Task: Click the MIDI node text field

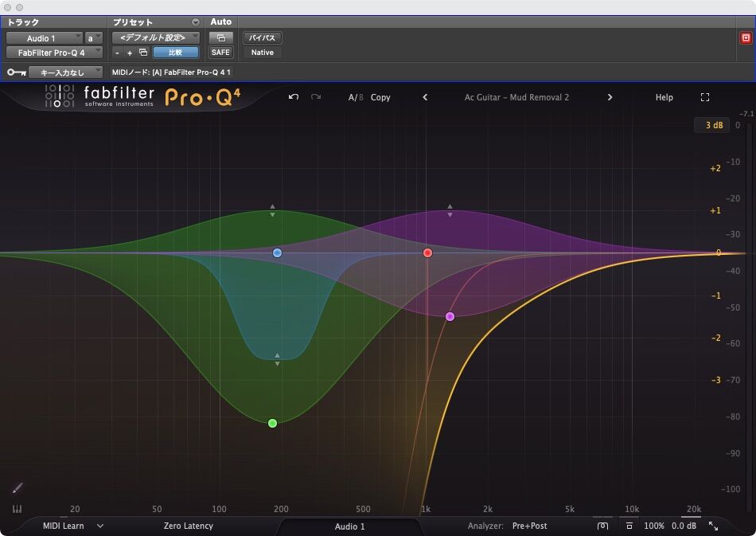Action: point(171,72)
